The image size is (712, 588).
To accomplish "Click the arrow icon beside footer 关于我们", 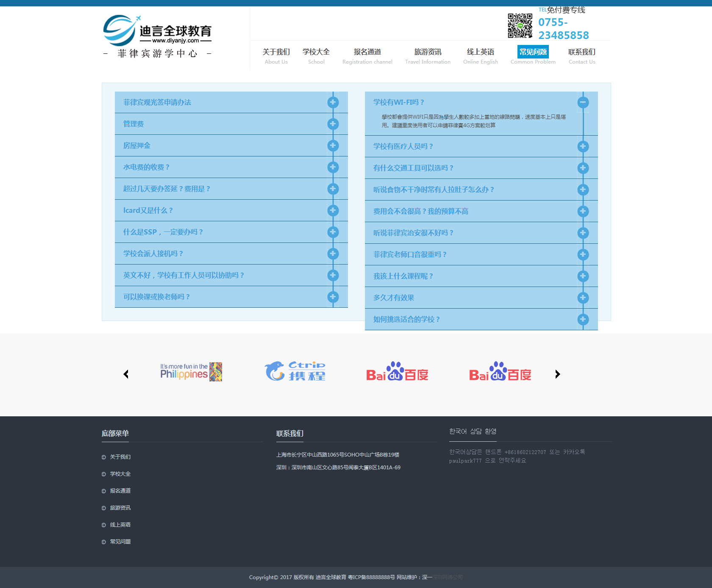I will tap(103, 457).
